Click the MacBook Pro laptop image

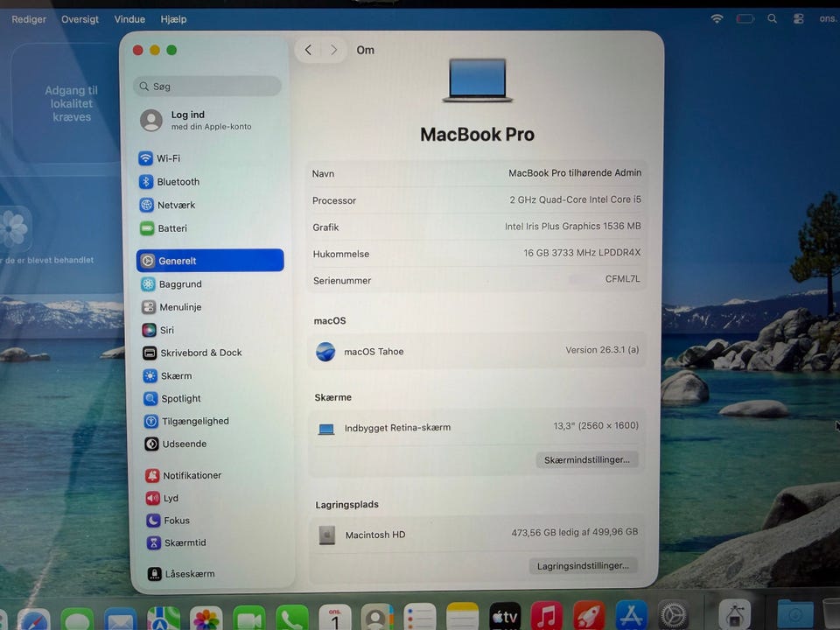[x=478, y=80]
